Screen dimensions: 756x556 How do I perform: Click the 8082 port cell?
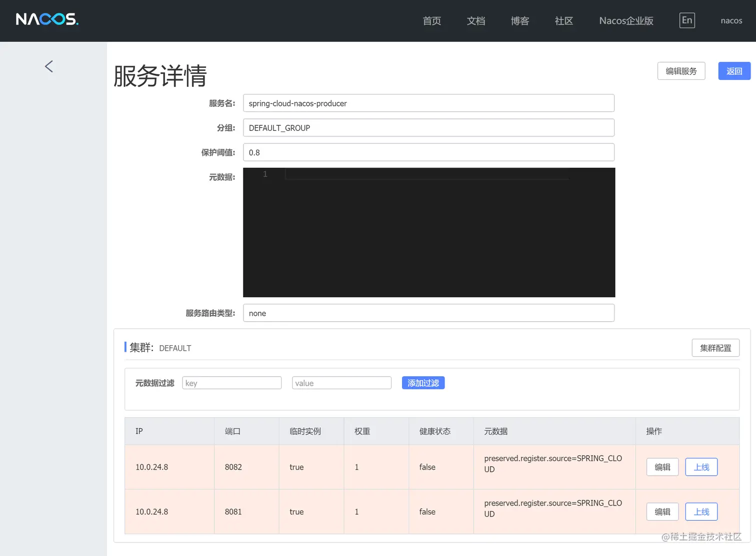[x=246, y=467]
